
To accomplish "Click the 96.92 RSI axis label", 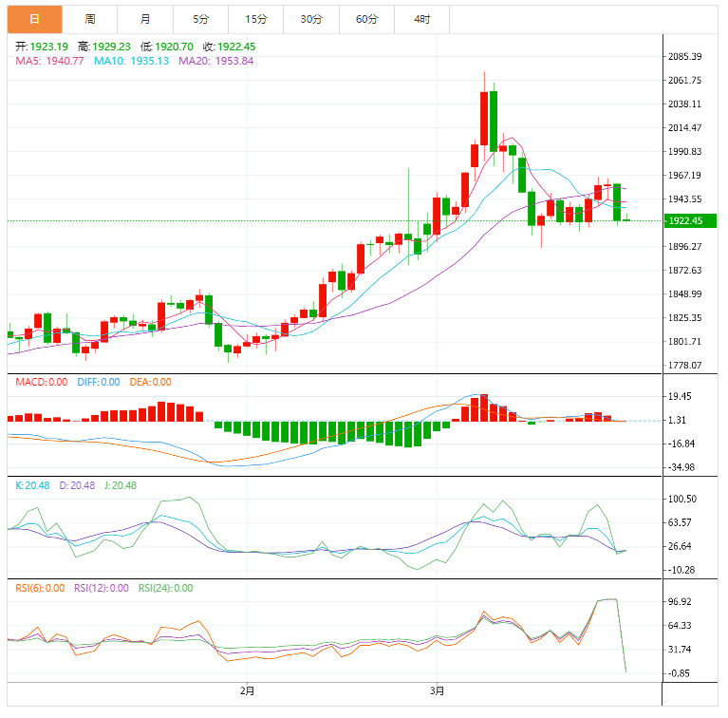I will click(x=680, y=602).
